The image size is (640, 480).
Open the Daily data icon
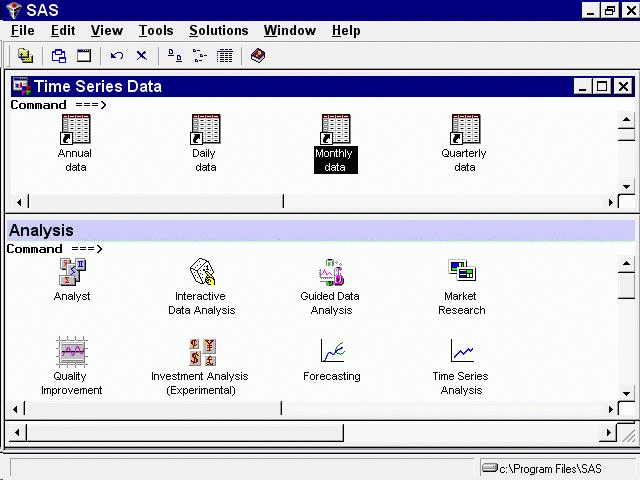(205, 129)
